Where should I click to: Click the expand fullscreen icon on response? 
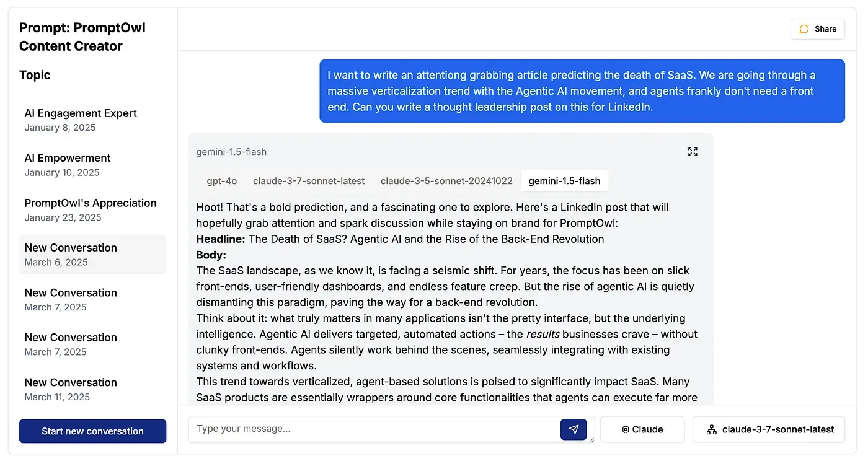[x=693, y=152]
